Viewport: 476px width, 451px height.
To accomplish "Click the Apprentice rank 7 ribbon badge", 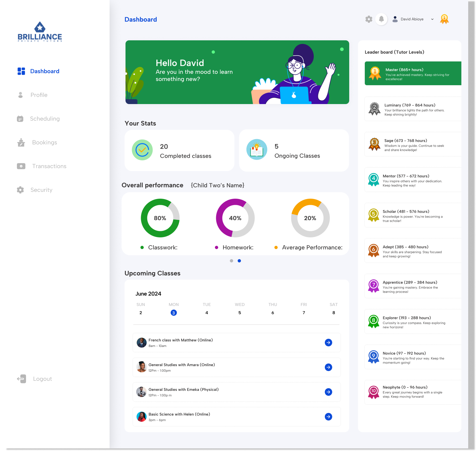I will 374,286.
